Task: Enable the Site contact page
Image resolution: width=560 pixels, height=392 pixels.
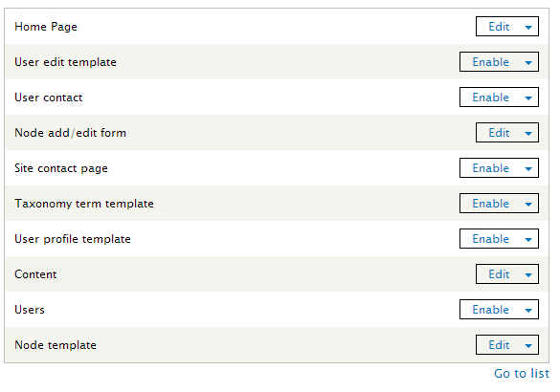Action: [x=490, y=168]
